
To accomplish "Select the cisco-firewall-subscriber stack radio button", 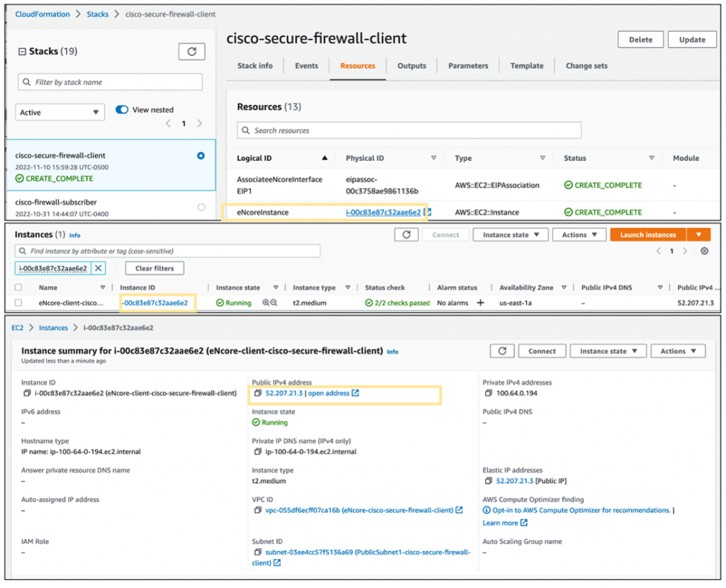I will pyautogui.click(x=201, y=207).
